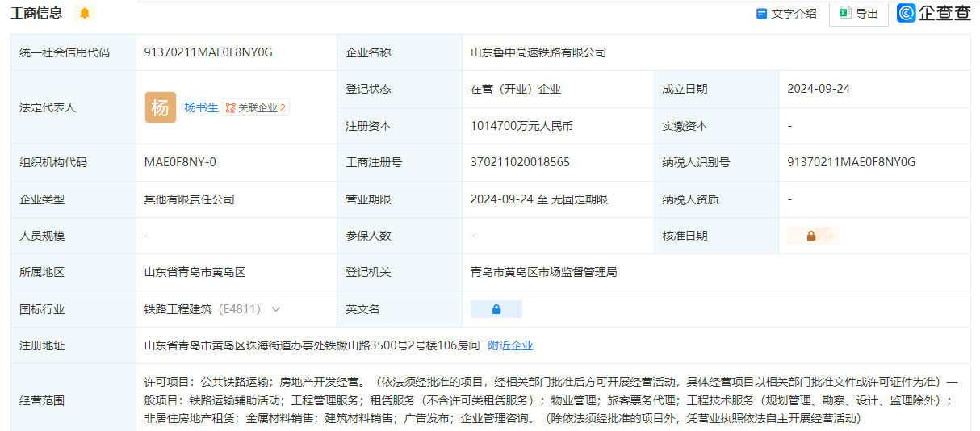Click the lock icon for 英文名
The height and width of the screenshot is (431, 980).
point(496,309)
